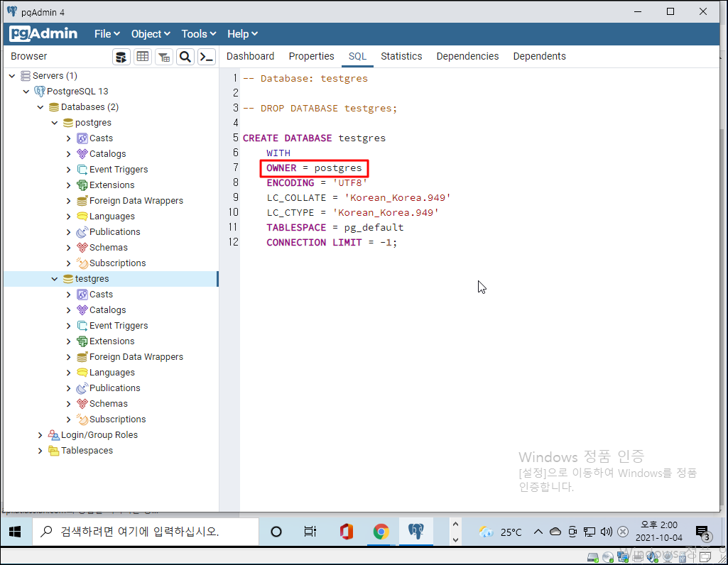Select the SQL tab

coord(357,56)
